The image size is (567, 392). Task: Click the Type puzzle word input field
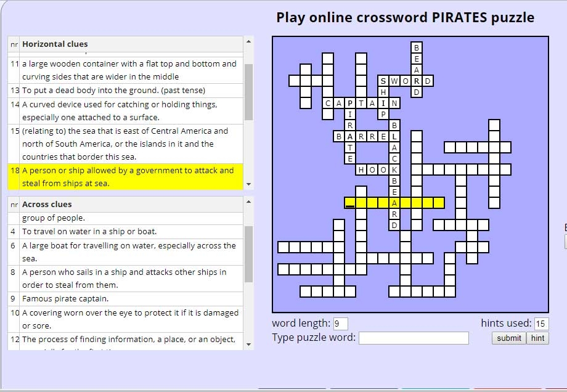coord(414,338)
